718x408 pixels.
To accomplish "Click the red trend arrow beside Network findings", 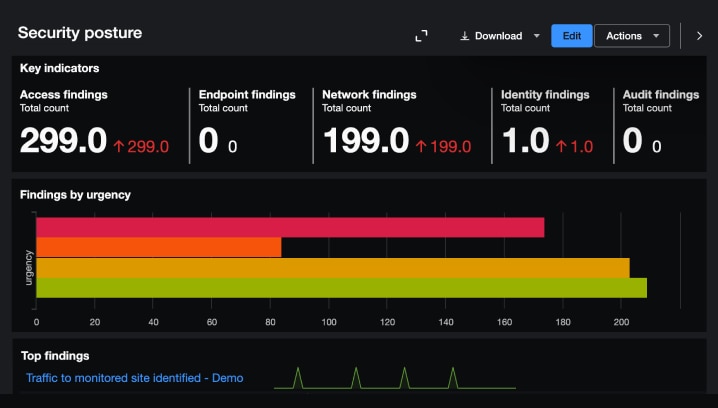I will pos(421,146).
